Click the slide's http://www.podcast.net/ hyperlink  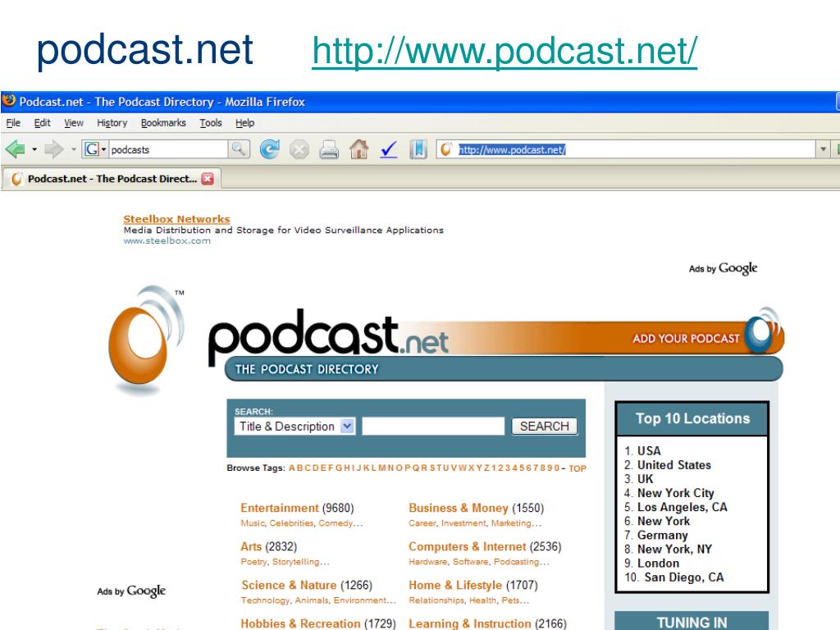[504, 51]
